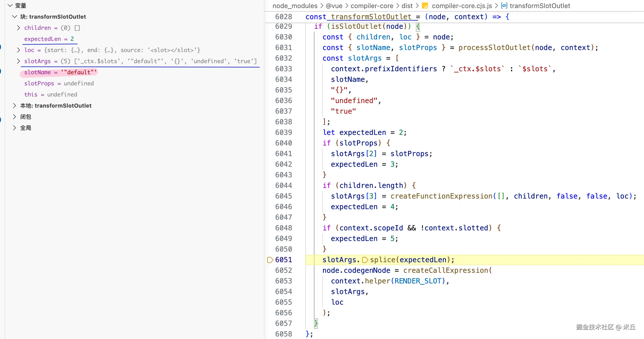
Task: Expand the slotArgs array variable
Action: pyautogui.click(x=18, y=61)
